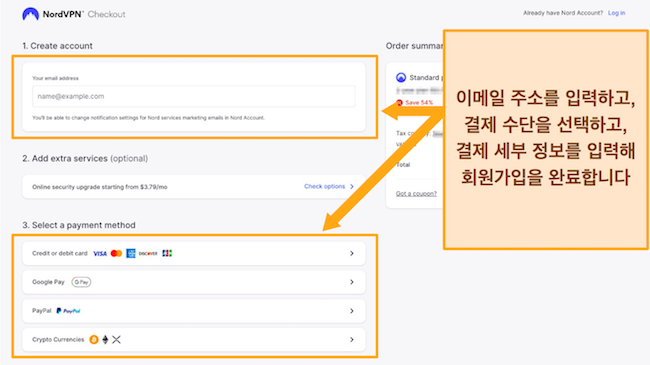Viewport: 650px width, 365px height.
Task: Click the 'Google Pay' label
Action: click(49, 282)
